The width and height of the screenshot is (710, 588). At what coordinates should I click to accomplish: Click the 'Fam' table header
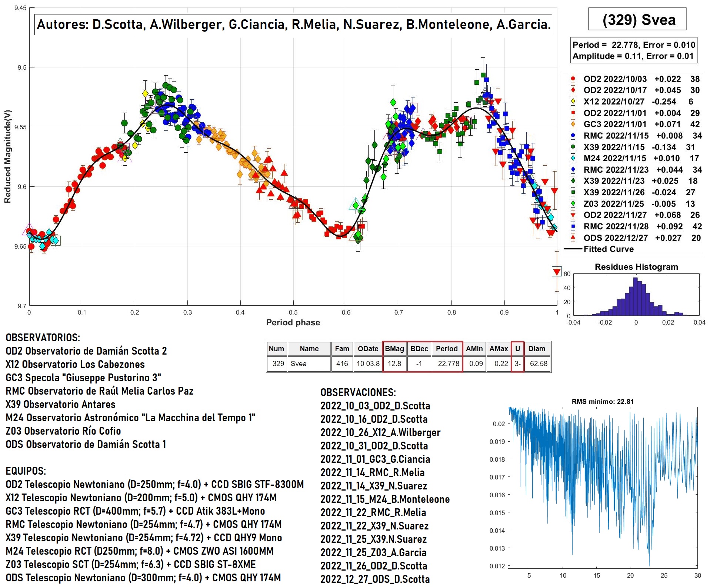(x=342, y=349)
